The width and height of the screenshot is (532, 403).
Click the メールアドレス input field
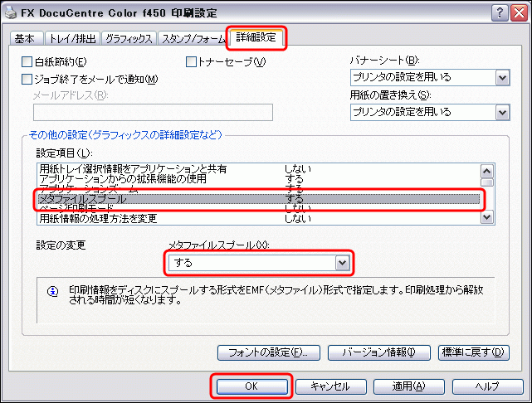click(153, 112)
